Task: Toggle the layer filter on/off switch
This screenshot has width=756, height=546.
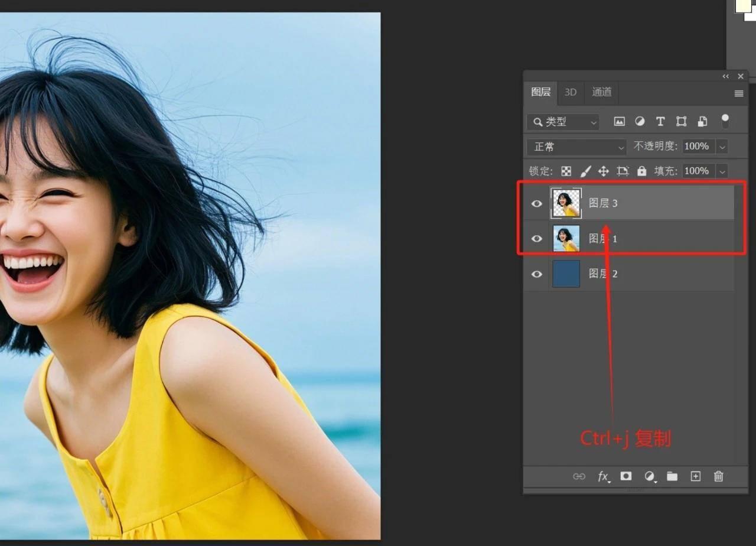Action: [725, 121]
